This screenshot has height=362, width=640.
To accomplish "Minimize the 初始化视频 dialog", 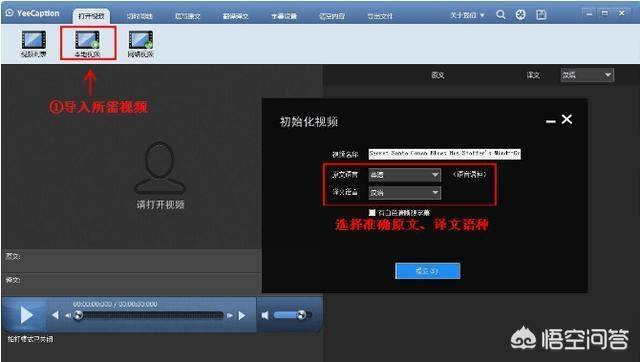I will pos(551,121).
